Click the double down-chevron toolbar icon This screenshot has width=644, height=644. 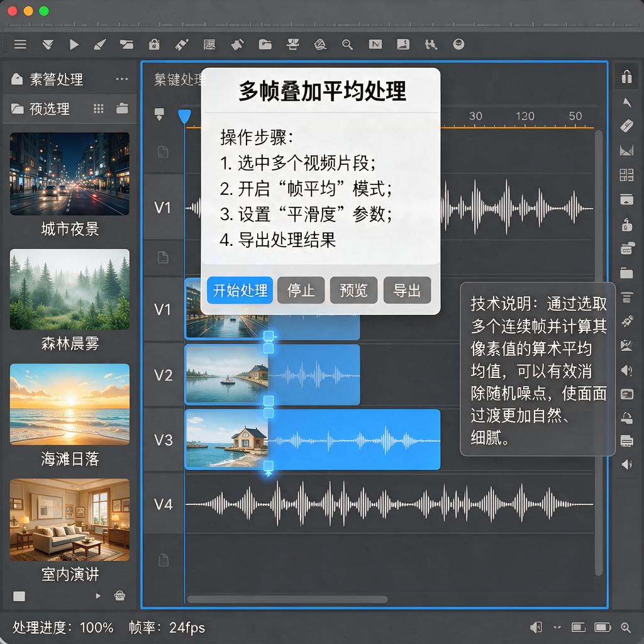[48, 45]
